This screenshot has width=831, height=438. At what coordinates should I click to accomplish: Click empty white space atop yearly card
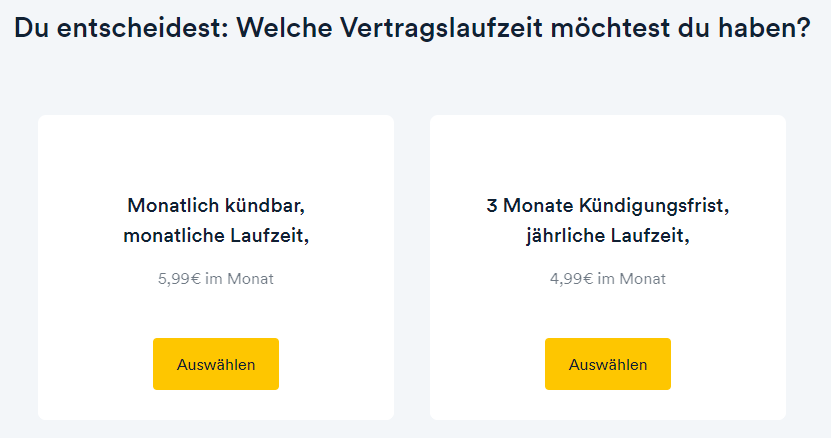click(x=608, y=154)
